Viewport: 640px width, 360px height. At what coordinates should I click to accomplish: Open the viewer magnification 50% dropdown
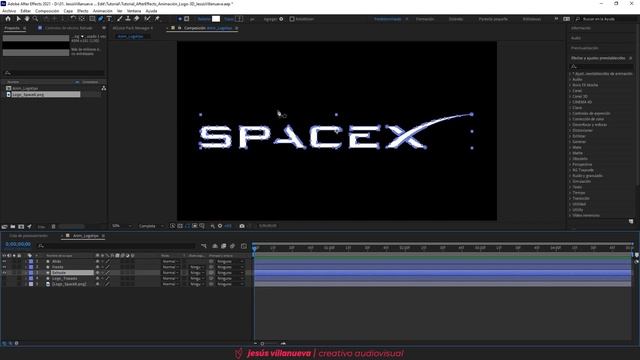click(x=122, y=226)
